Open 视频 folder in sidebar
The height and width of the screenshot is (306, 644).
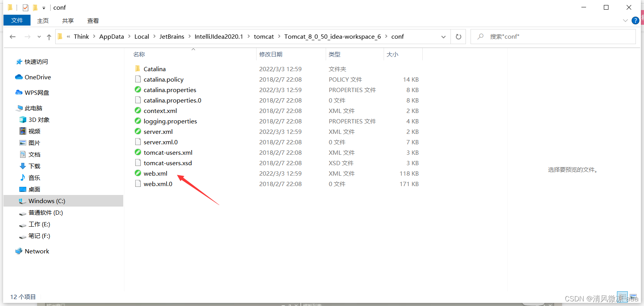[x=34, y=132]
